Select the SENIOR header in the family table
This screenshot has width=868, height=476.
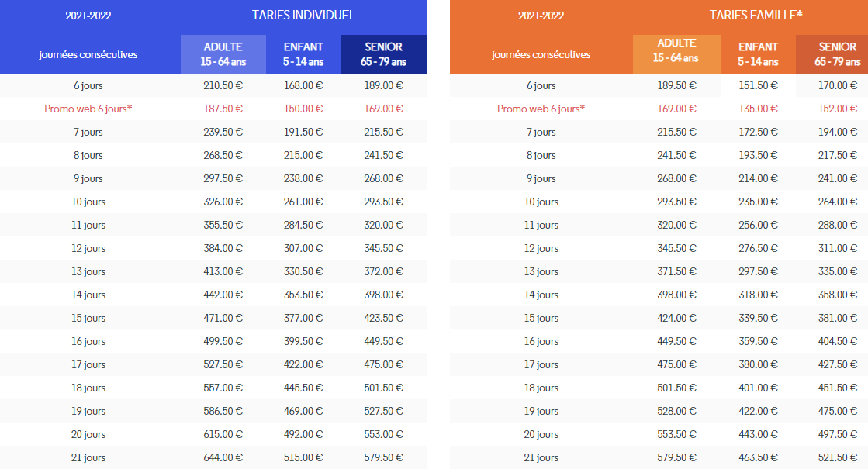837,54
